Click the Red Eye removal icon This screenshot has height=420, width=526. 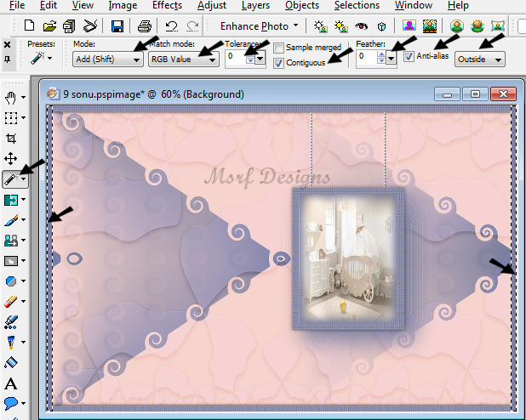tap(361, 26)
